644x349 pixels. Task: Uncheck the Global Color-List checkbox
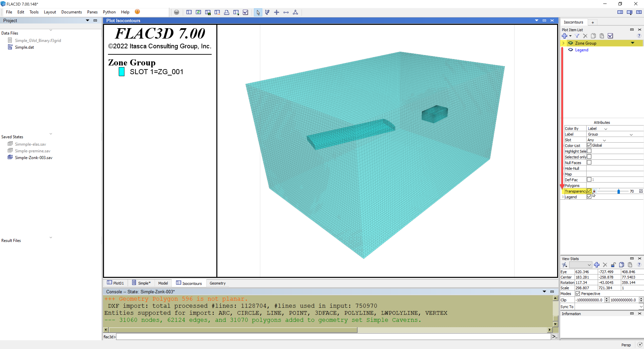pos(589,145)
